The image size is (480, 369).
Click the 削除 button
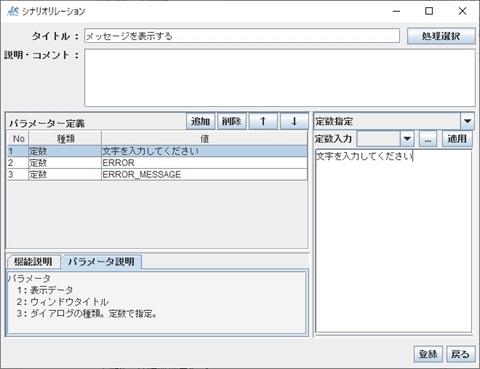point(232,121)
